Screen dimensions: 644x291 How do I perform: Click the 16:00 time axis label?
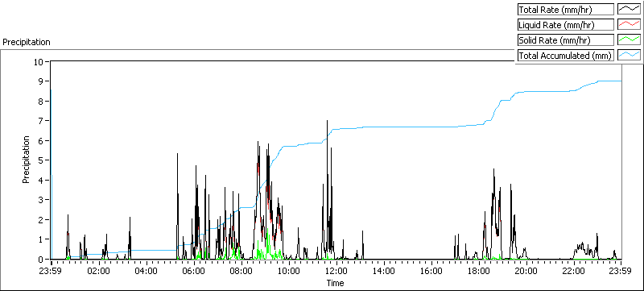pyautogui.click(x=431, y=271)
